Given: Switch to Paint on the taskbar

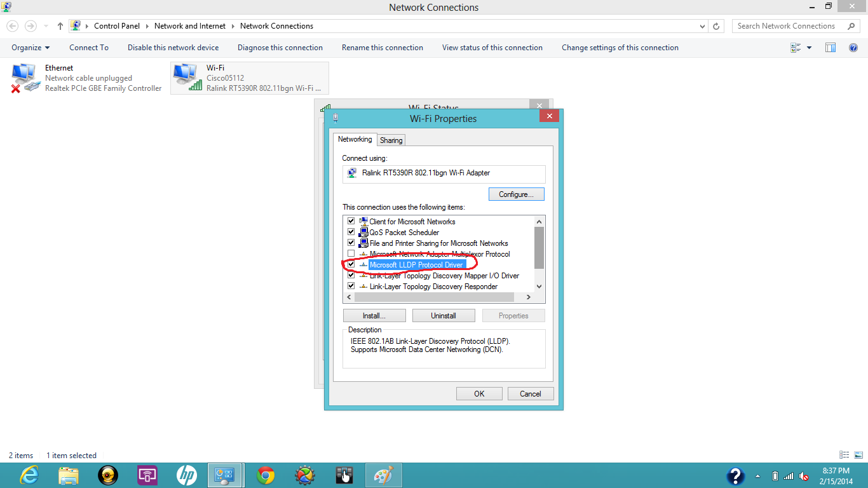Looking at the screenshot, I should click(x=383, y=475).
